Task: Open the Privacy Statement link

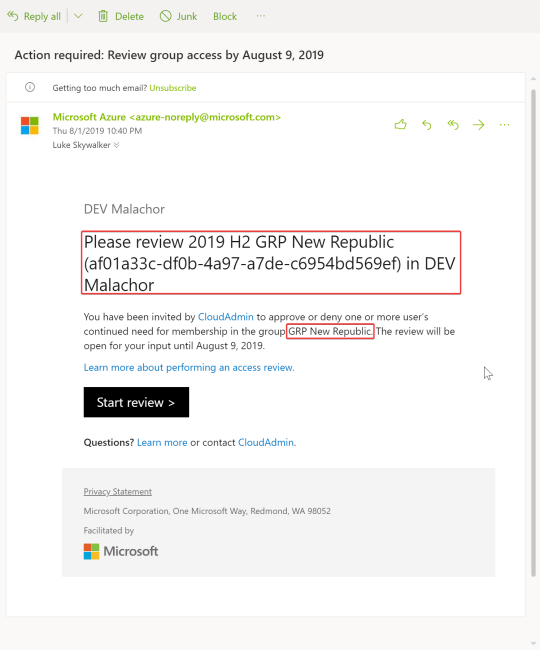Action: 118,492
